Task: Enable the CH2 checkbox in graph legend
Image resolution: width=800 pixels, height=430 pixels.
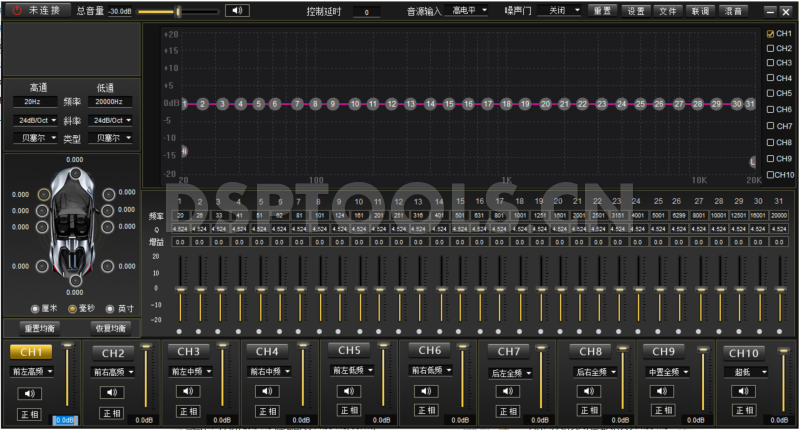Action: coord(770,48)
